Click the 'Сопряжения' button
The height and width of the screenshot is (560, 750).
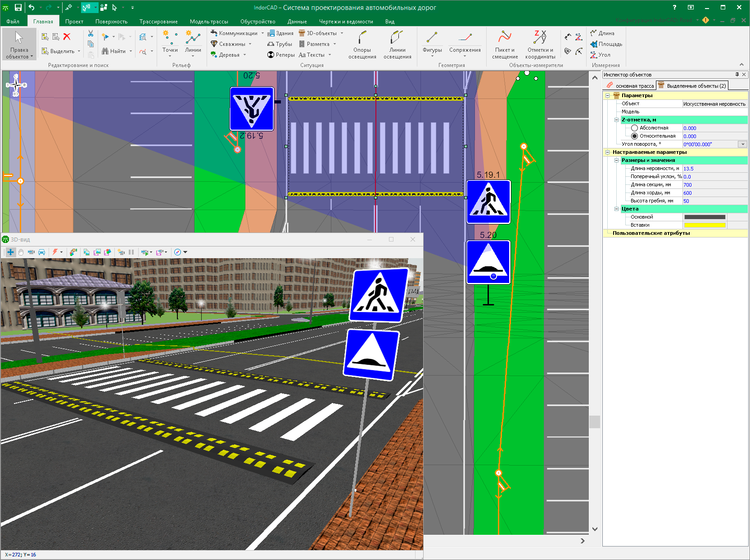point(465,44)
